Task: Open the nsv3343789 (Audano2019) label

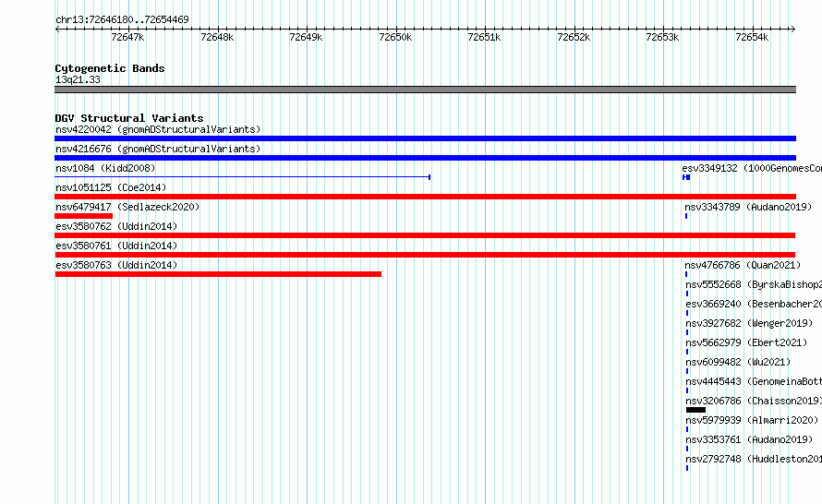Action: 748,207
